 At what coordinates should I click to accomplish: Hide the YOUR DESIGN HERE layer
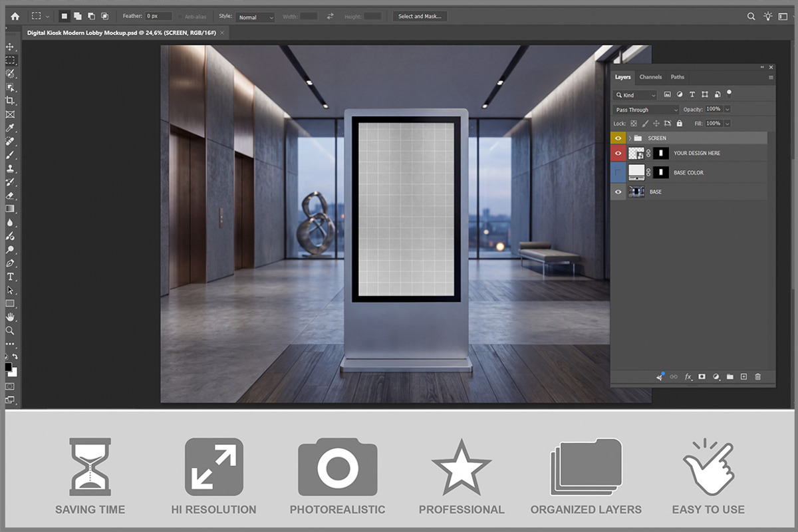coord(618,153)
